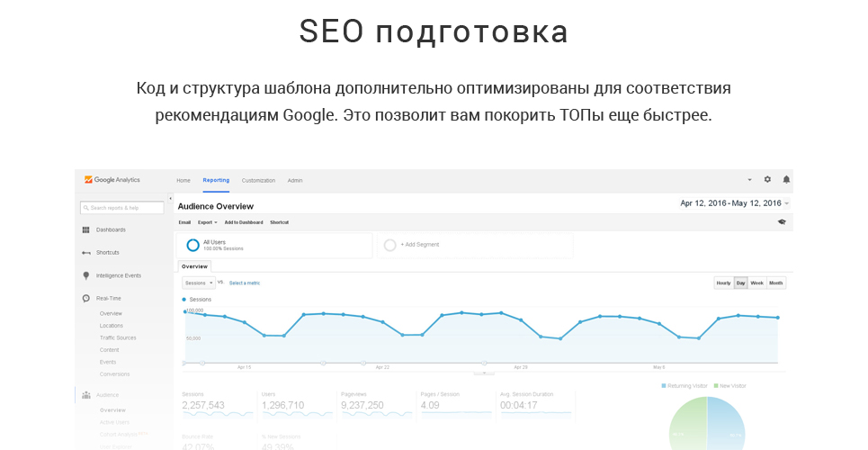Open Real-Time Traffic Sources item
This screenshot has height=450, width=868.
pos(118,338)
